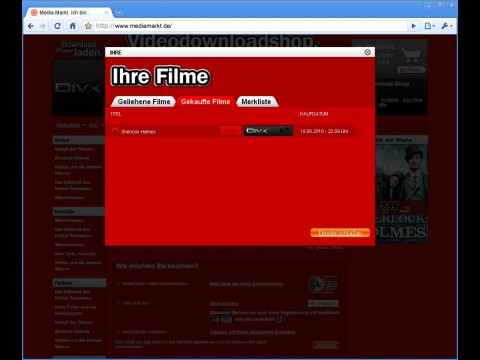Click the Go arrow beside the address bar

[x=413, y=26]
